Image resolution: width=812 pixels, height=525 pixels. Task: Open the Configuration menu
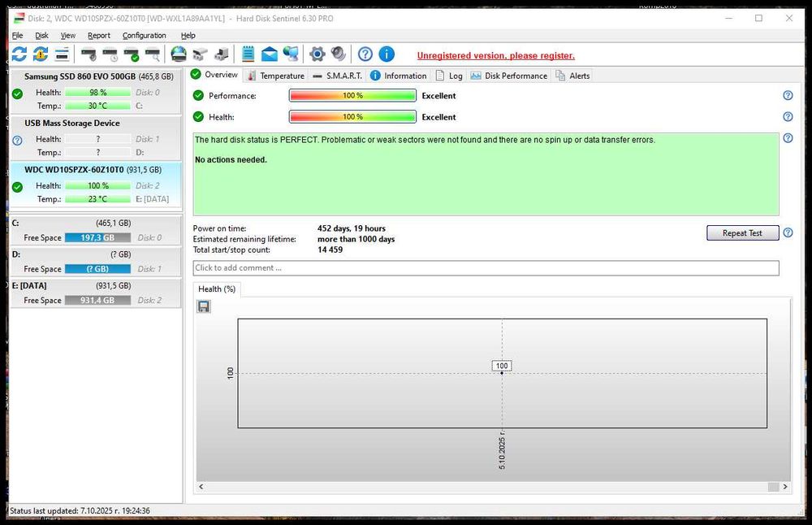(x=144, y=35)
